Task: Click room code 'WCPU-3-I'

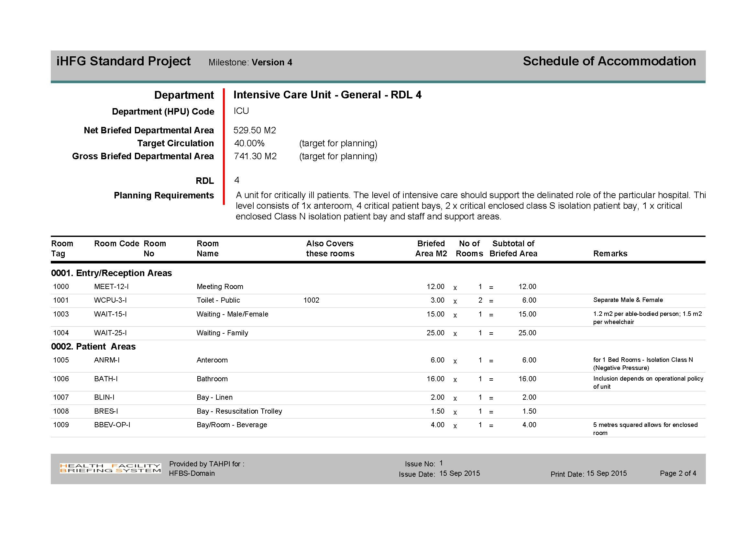Action: (110, 300)
